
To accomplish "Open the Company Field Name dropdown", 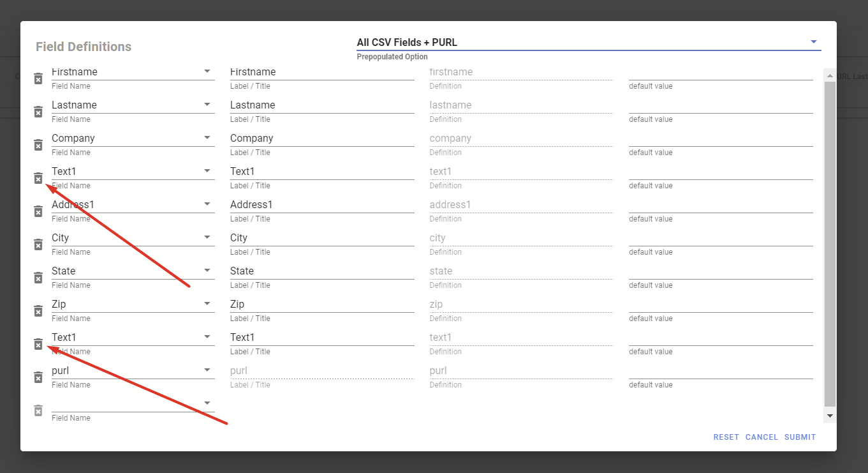I will (x=133, y=139).
